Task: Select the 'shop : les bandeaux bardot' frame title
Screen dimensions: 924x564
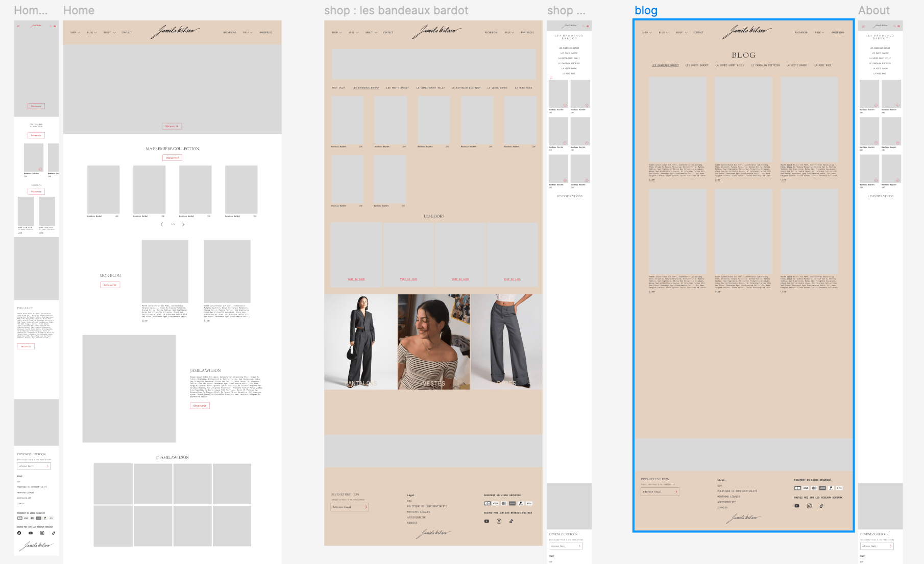Action: tap(396, 11)
